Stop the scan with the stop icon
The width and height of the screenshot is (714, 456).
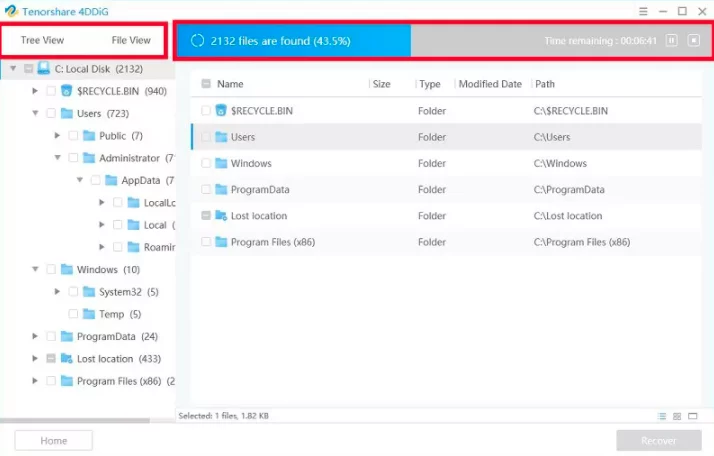[694, 41]
